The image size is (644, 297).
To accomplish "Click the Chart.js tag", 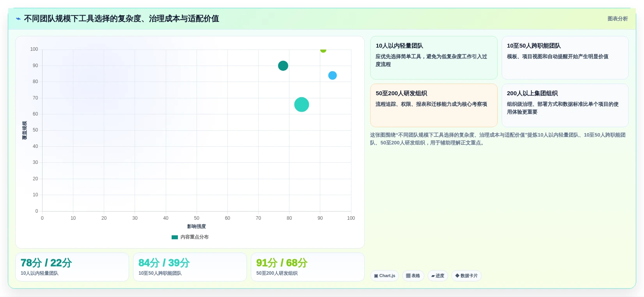I will [384, 276].
